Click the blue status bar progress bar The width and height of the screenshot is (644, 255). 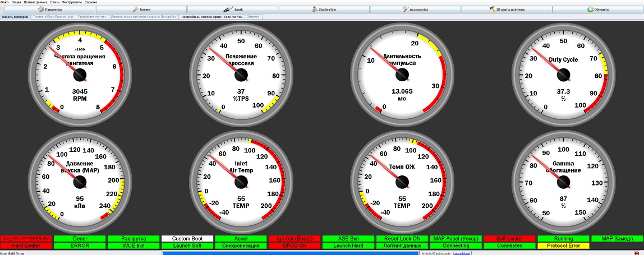289,253
